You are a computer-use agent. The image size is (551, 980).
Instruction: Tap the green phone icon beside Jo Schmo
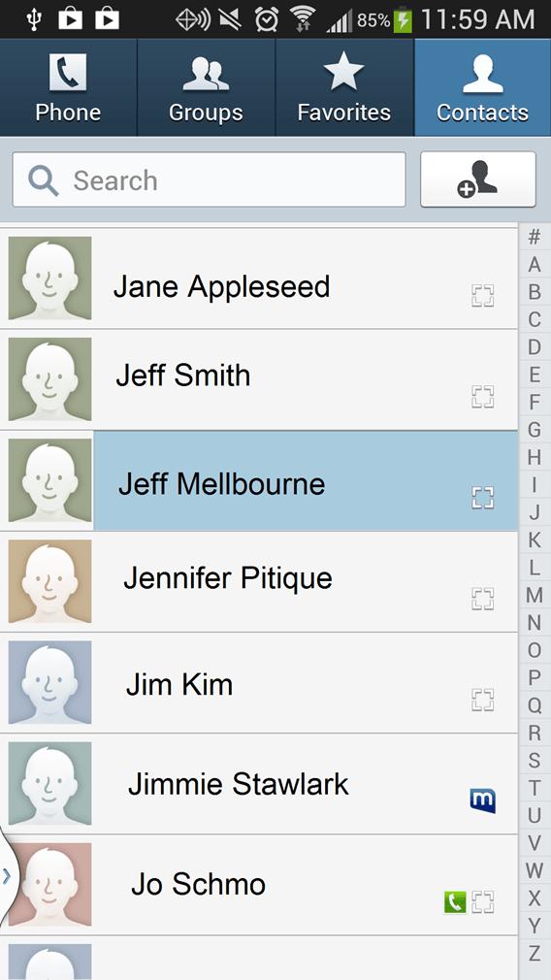point(455,902)
